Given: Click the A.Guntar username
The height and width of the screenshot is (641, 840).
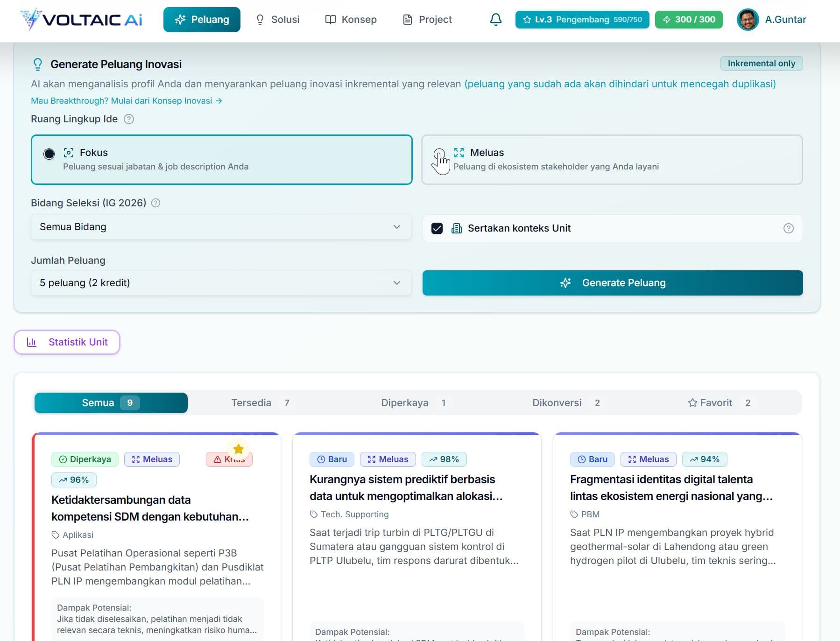Looking at the screenshot, I should [785, 20].
